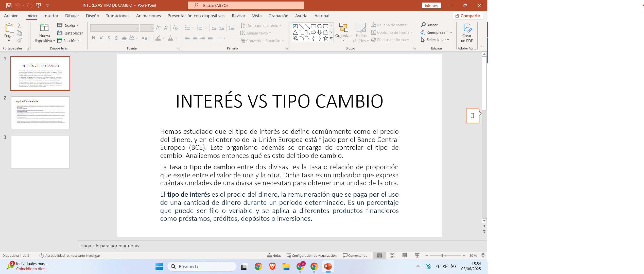Image resolution: width=644 pixels, height=274 pixels.
Task: Toggle underline S formatting
Action: pyautogui.click(x=109, y=38)
